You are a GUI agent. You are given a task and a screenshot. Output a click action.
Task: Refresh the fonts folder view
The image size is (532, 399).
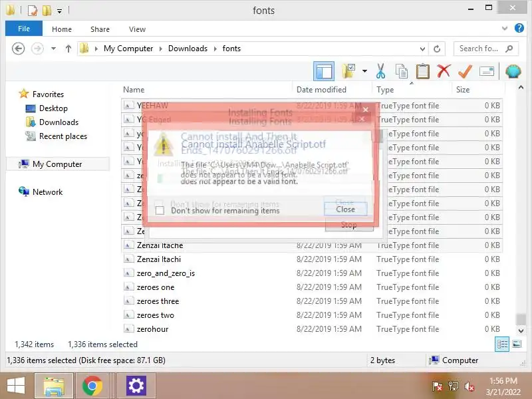tap(437, 49)
